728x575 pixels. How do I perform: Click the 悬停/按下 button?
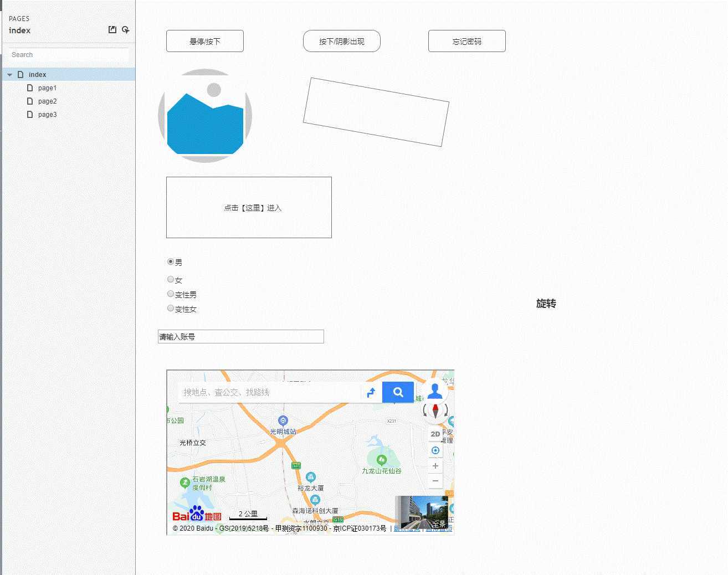[x=205, y=41]
